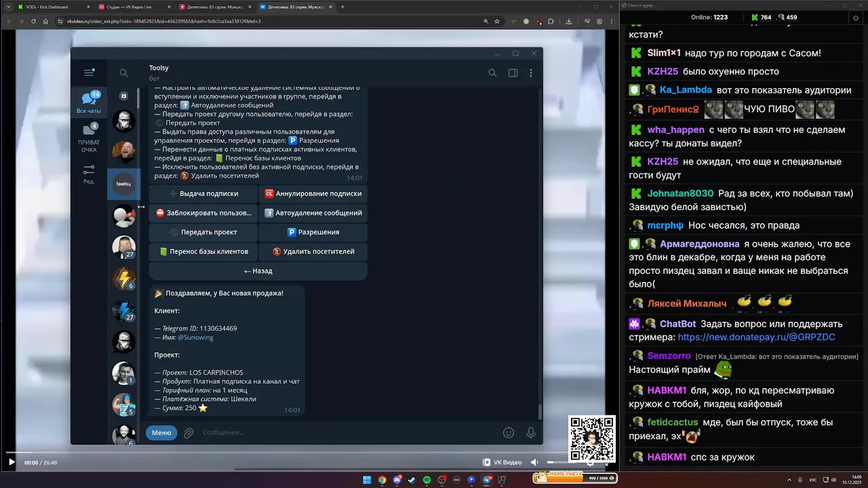Open Telegram from the taskbar
868x488 pixels.
tap(487, 480)
